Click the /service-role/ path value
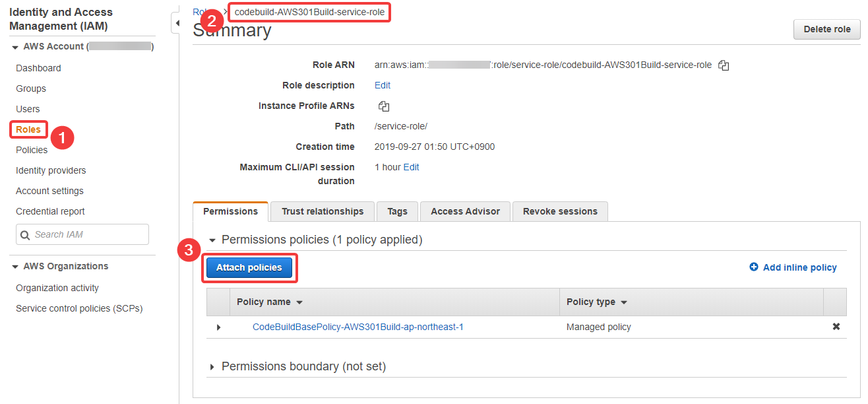This screenshot has width=868, height=404. (401, 126)
